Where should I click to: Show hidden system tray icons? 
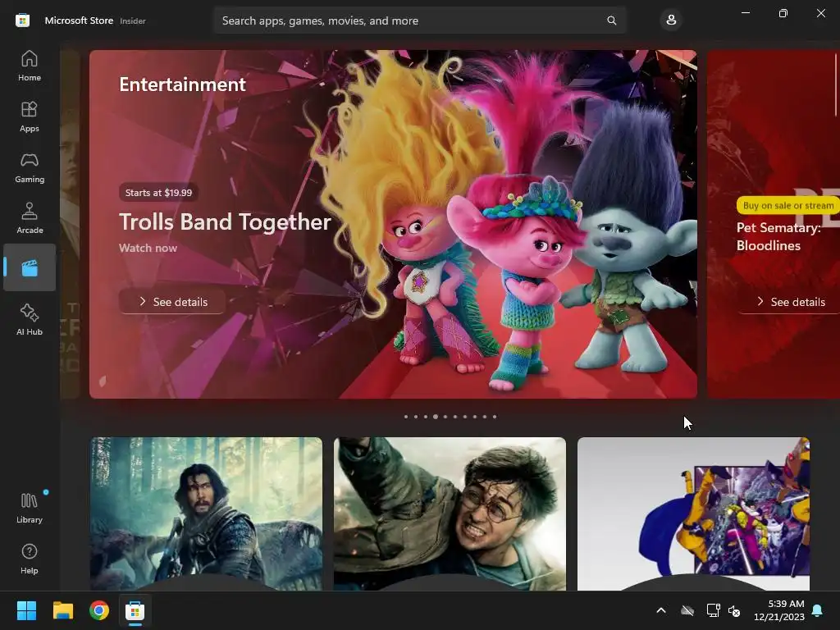pyautogui.click(x=661, y=610)
